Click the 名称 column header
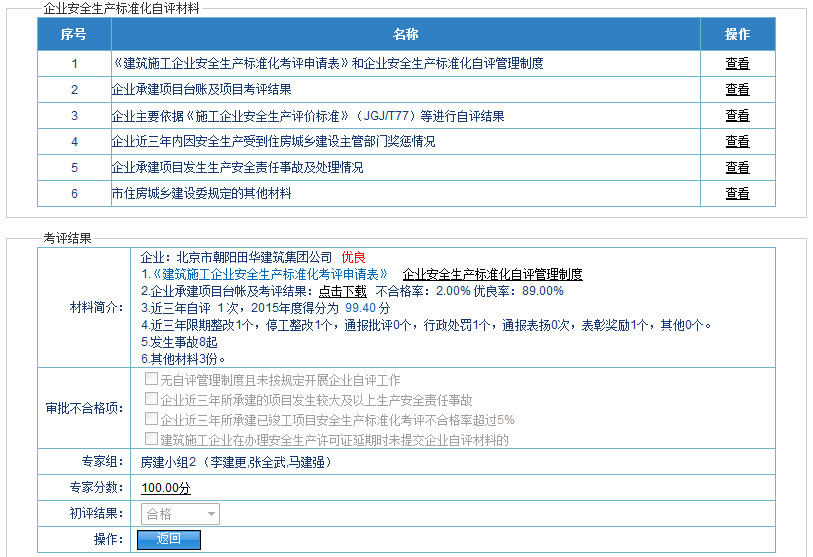 pos(405,35)
